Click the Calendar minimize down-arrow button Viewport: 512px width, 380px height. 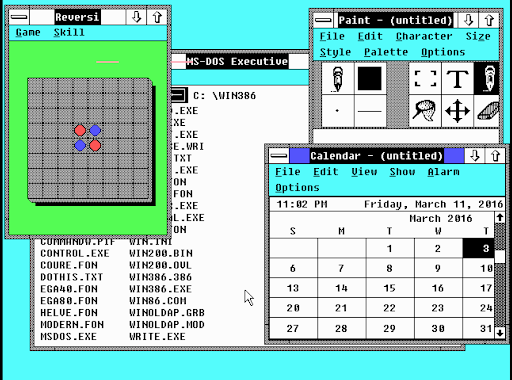coord(475,156)
